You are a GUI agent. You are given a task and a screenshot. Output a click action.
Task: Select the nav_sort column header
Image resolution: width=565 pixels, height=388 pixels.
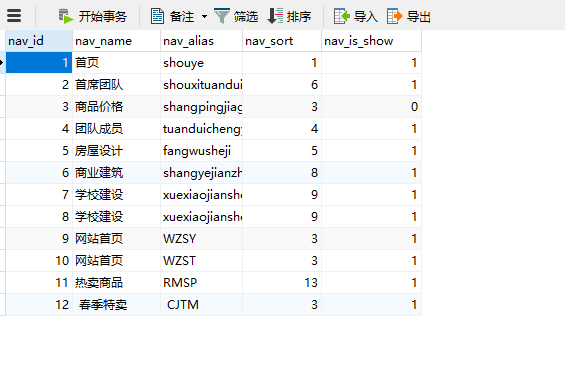point(282,41)
